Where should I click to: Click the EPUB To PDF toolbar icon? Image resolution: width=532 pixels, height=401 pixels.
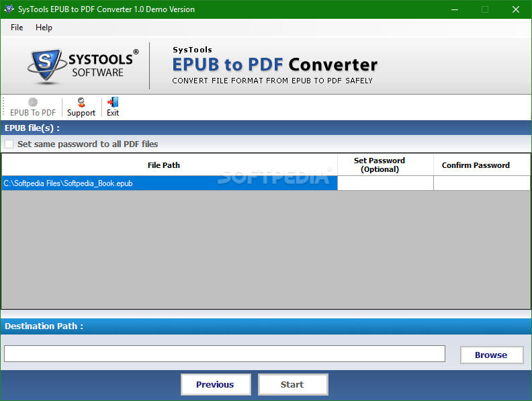[x=33, y=107]
